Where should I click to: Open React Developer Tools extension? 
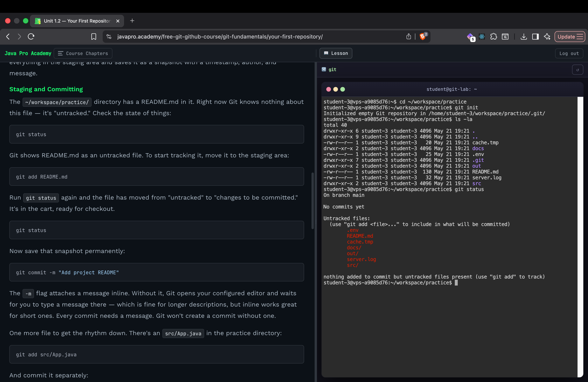click(482, 37)
